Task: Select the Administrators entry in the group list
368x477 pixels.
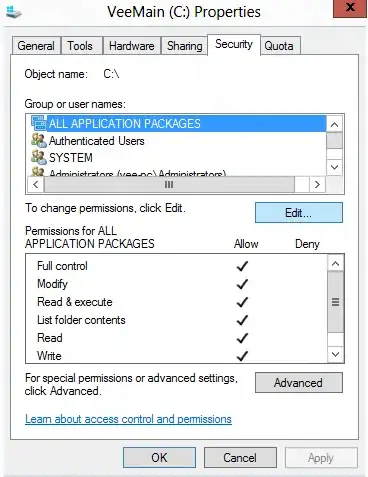Action: [x=178, y=171]
